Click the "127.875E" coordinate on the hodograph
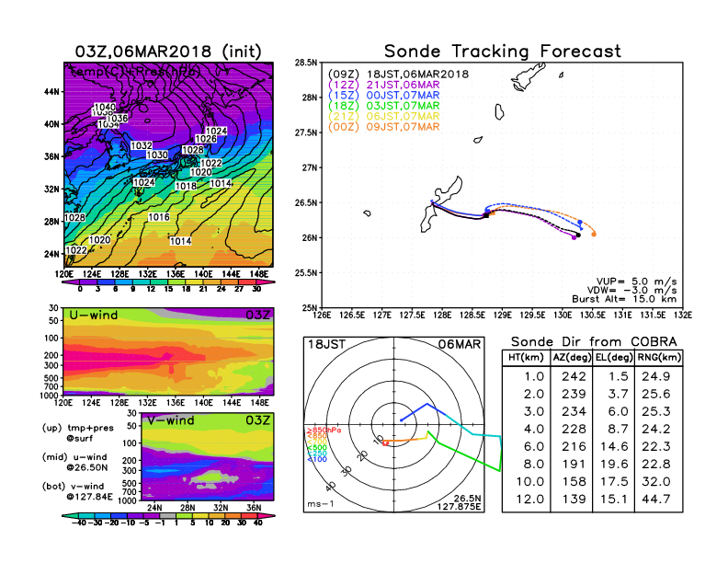Image resolution: width=728 pixels, height=563 pixels. click(459, 507)
